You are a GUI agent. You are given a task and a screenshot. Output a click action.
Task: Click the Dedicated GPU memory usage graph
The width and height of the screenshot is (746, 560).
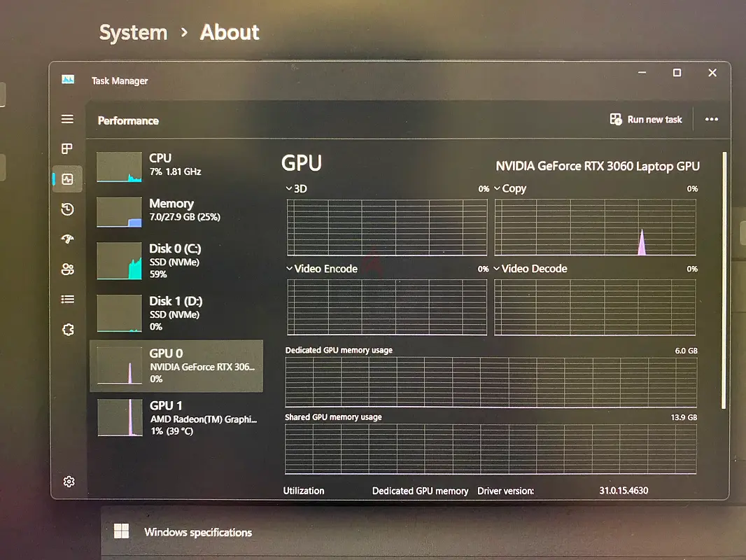pyautogui.click(x=491, y=382)
